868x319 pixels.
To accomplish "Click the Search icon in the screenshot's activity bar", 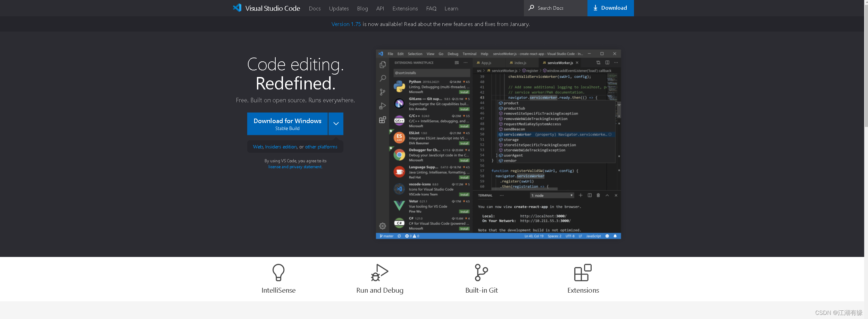I will (383, 78).
